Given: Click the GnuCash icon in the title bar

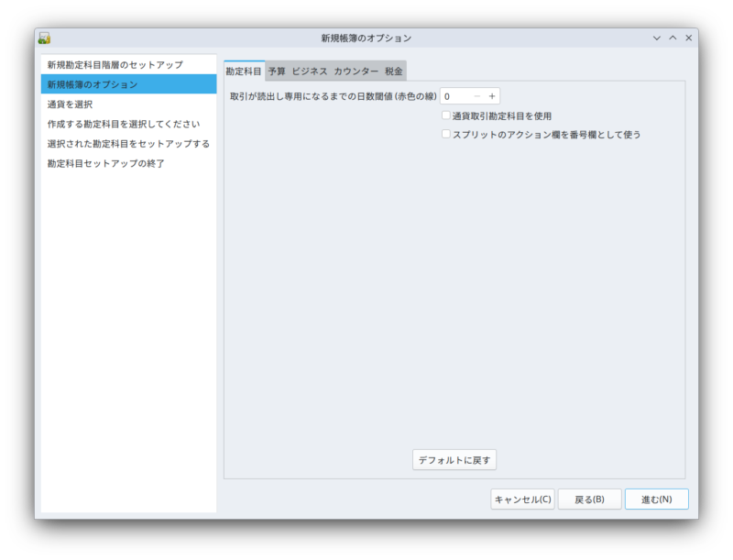Looking at the screenshot, I should (x=44, y=38).
